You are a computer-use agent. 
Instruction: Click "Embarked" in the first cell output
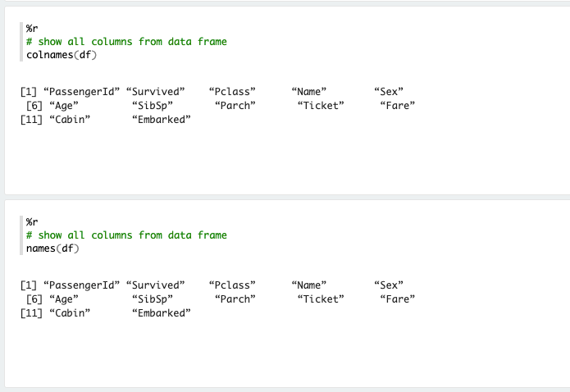coord(161,119)
